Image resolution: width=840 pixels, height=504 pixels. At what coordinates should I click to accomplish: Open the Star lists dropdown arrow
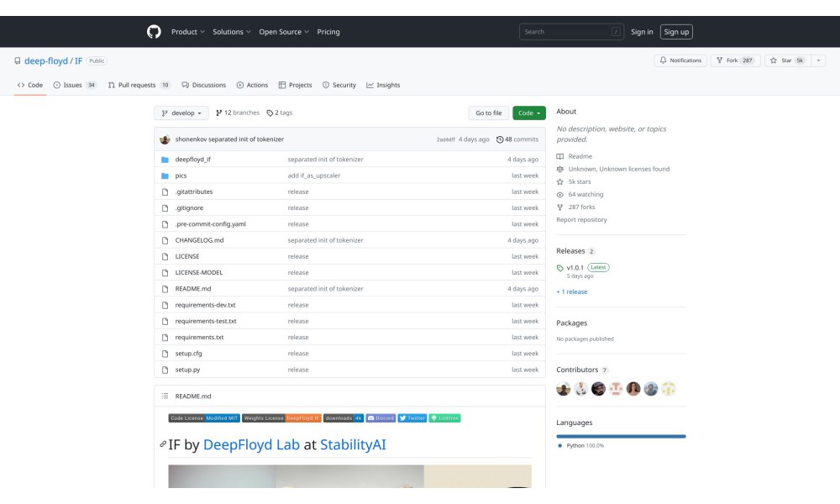click(818, 60)
